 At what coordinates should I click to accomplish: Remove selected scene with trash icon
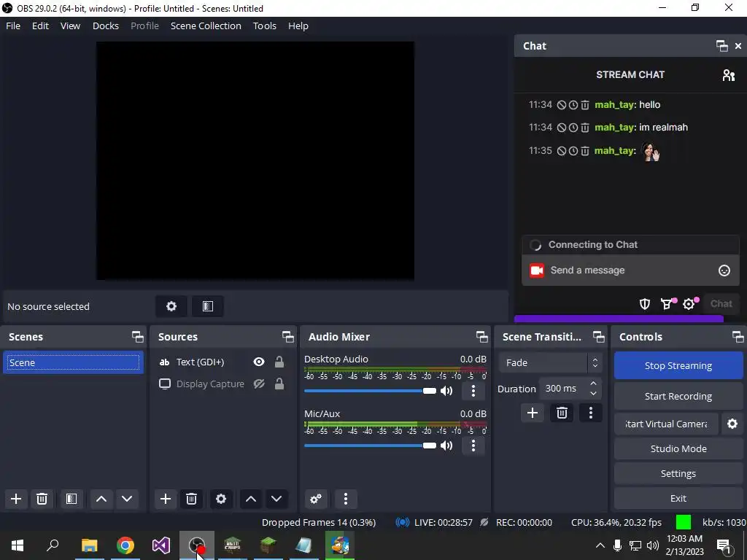pos(42,499)
